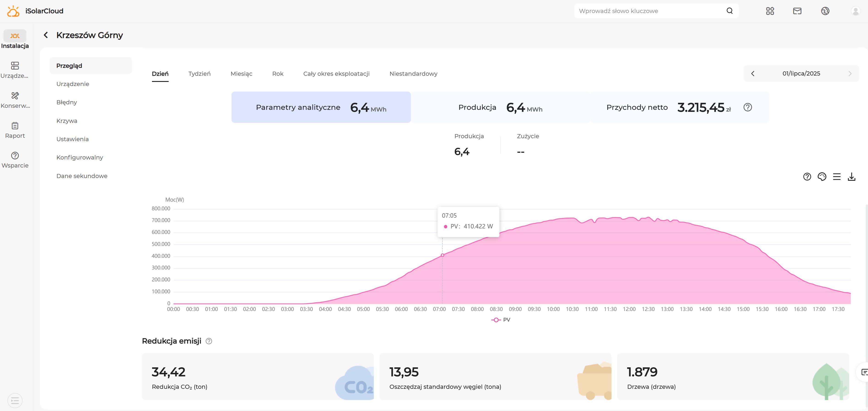Click the chart help question icon
Screen dimensions: 868x411
click(807, 177)
